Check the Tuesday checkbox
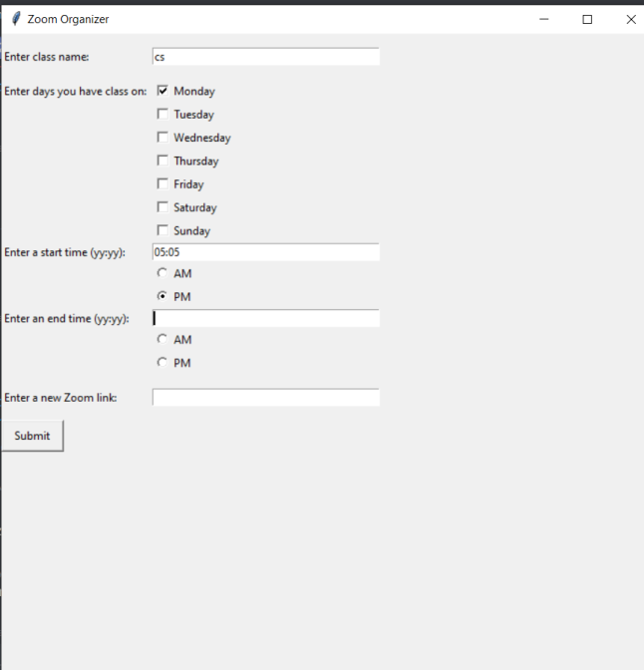This screenshot has width=644, height=670. pyautogui.click(x=162, y=114)
